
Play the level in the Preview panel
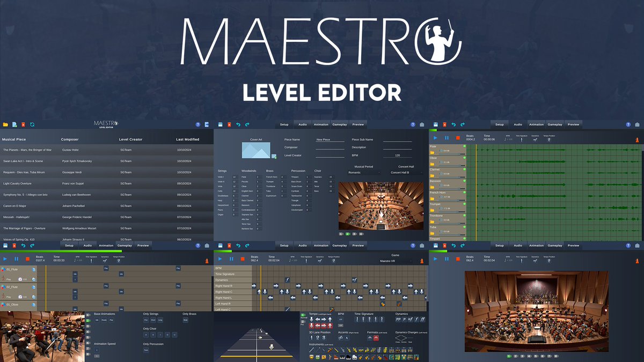[435, 258]
